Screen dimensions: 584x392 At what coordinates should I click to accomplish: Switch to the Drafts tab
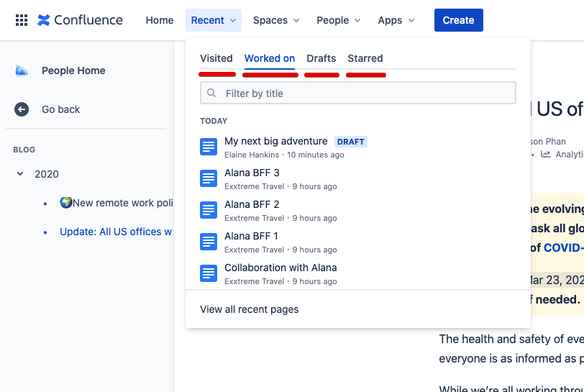(321, 58)
